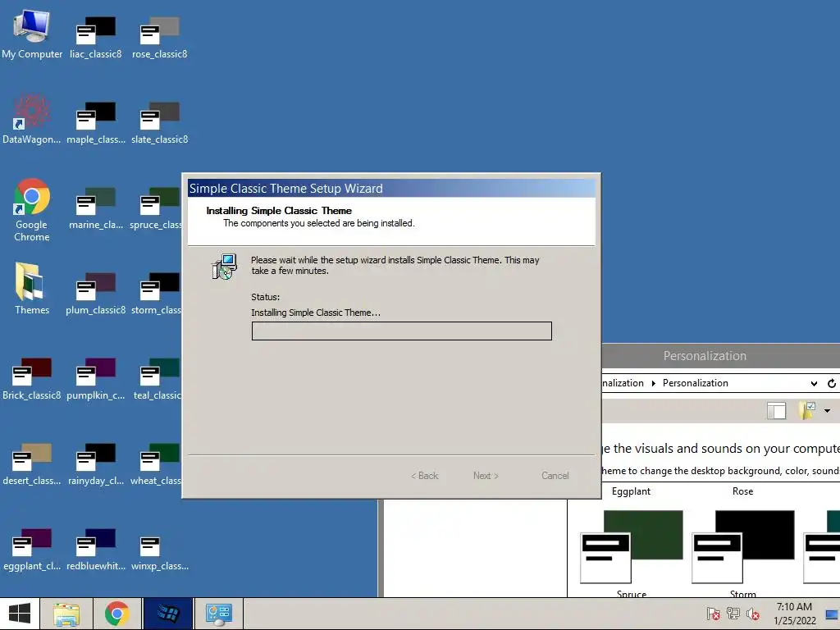Select the rainyday_cl... theme file icon
Screen dimensions: 840x630
pos(96,463)
